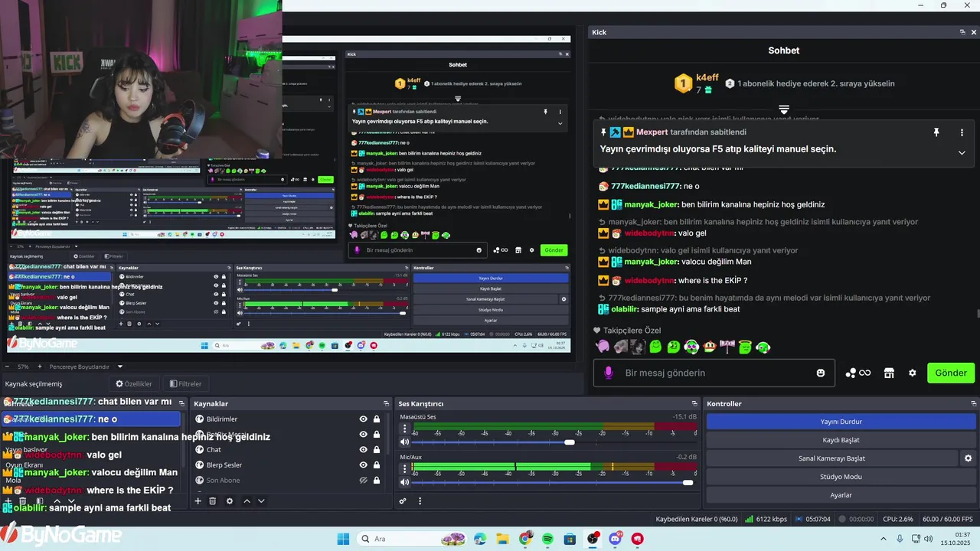This screenshot has width=980, height=551.
Task: Switch to Stüdyo Modu
Action: click(841, 477)
